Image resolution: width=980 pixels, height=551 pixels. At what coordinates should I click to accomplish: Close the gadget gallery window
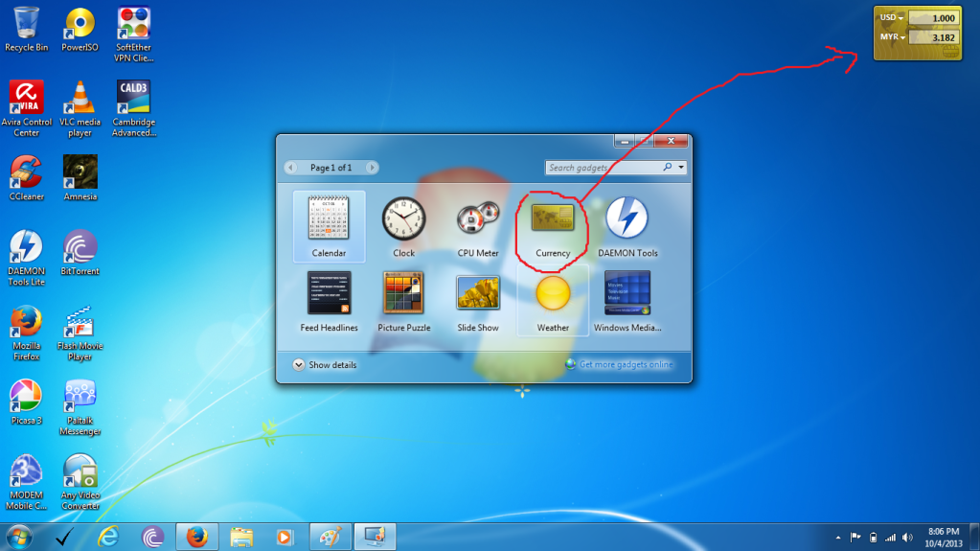point(671,142)
